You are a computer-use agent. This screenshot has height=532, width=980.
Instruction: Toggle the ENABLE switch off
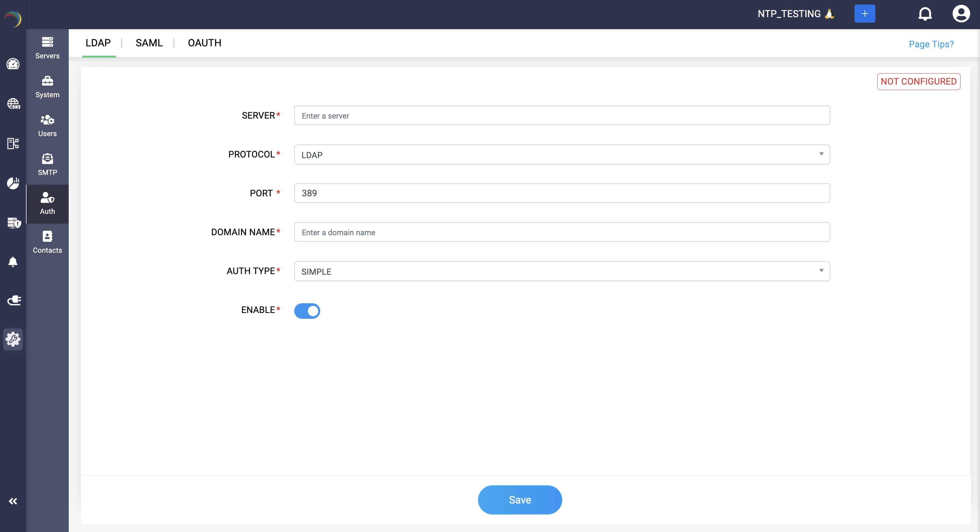[307, 311]
